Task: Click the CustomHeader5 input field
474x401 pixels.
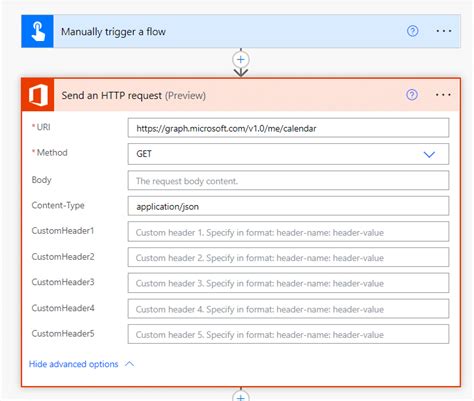Action: tap(288, 334)
